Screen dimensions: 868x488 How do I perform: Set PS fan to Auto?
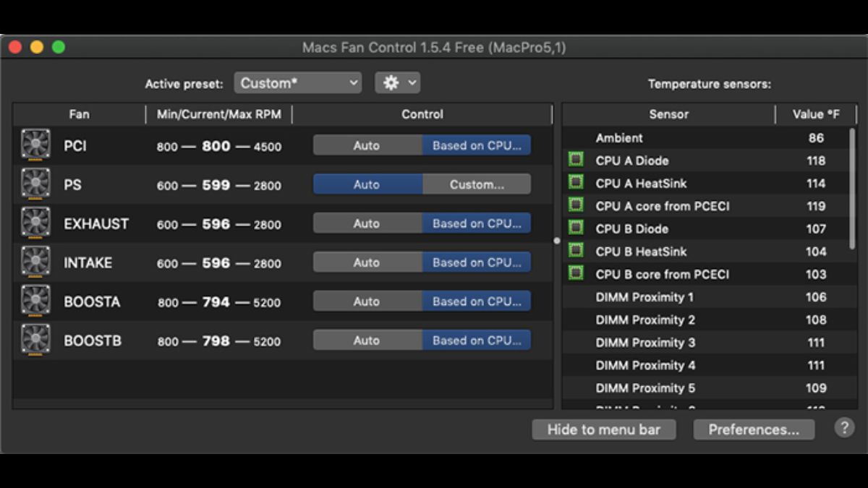367,184
